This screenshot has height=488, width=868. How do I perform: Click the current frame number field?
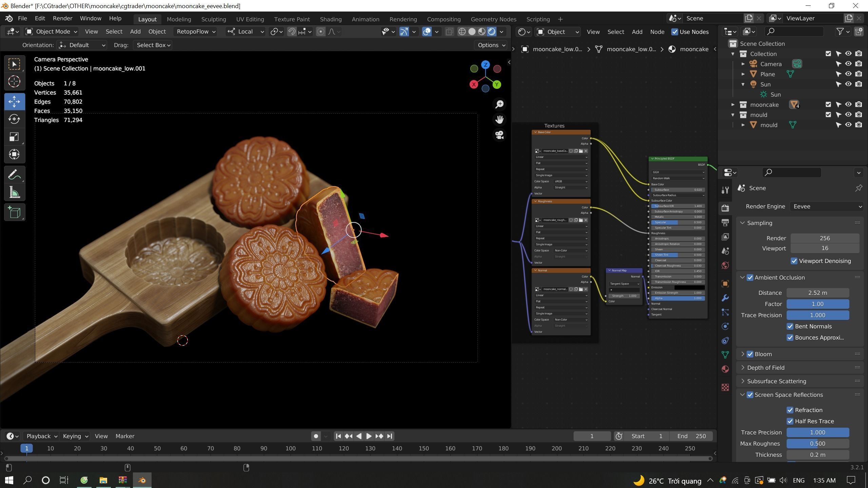[592, 436]
